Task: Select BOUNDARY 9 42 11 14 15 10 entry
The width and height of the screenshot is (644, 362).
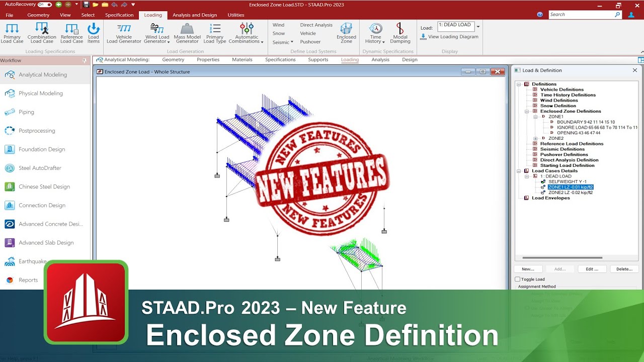Action: 586,122
